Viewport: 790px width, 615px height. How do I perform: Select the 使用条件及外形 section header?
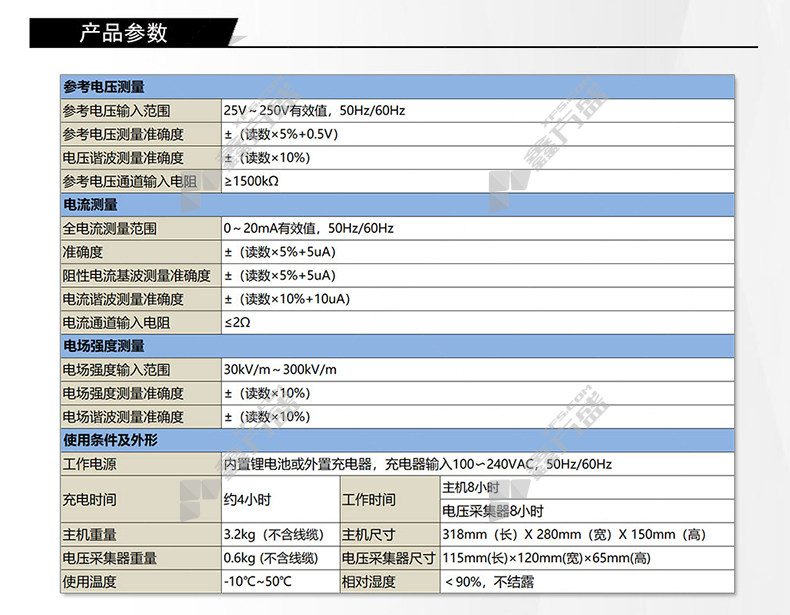point(110,441)
